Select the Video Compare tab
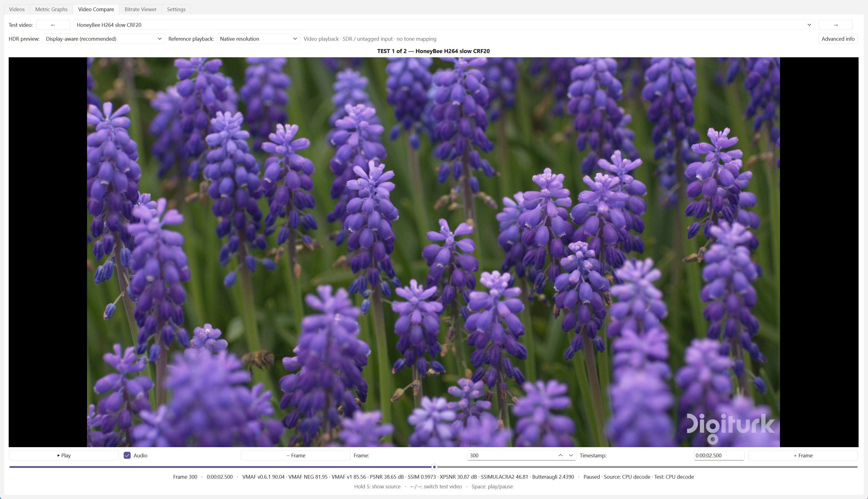Viewport: 868px width, 499px height. coord(96,9)
